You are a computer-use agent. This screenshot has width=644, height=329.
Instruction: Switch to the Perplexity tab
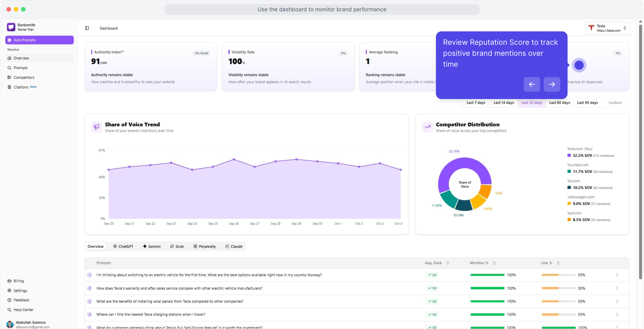[204, 246]
